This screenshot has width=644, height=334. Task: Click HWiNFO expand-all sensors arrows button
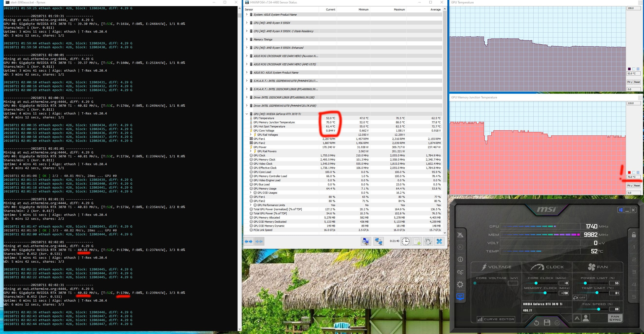tap(249, 241)
